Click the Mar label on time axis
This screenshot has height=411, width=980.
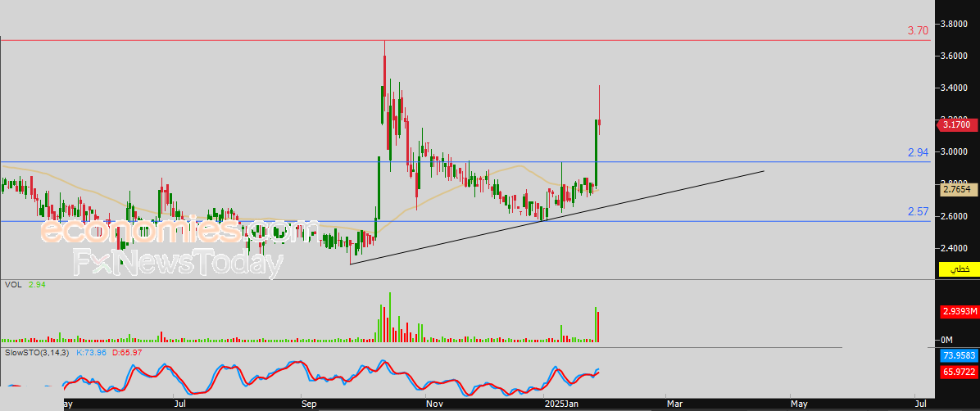coord(674,404)
